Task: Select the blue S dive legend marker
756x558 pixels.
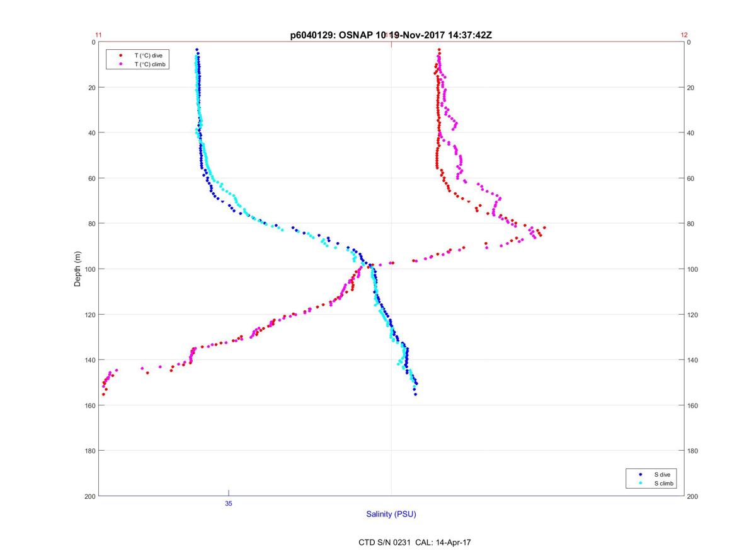Action: (641, 474)
